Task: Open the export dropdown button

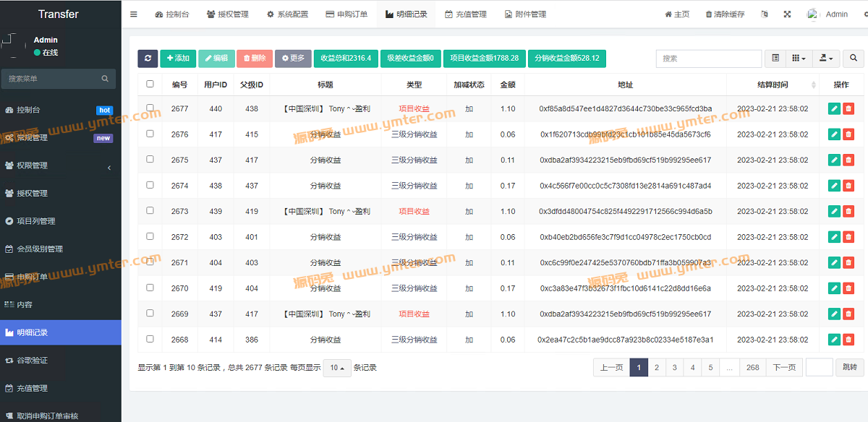Action: click(x=826, y=59)
